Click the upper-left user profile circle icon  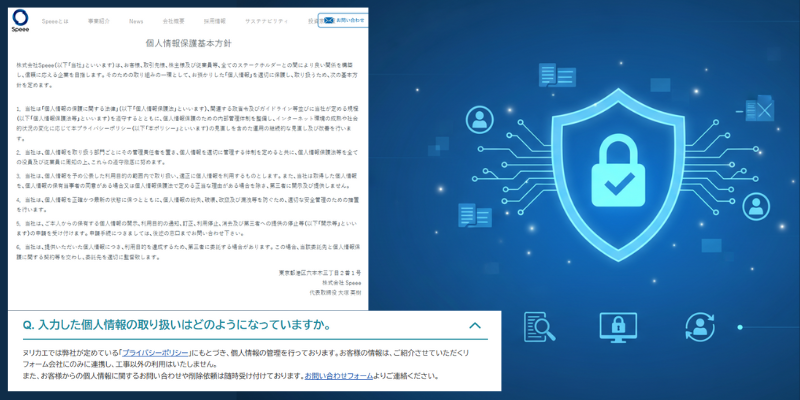pos(479,120)
